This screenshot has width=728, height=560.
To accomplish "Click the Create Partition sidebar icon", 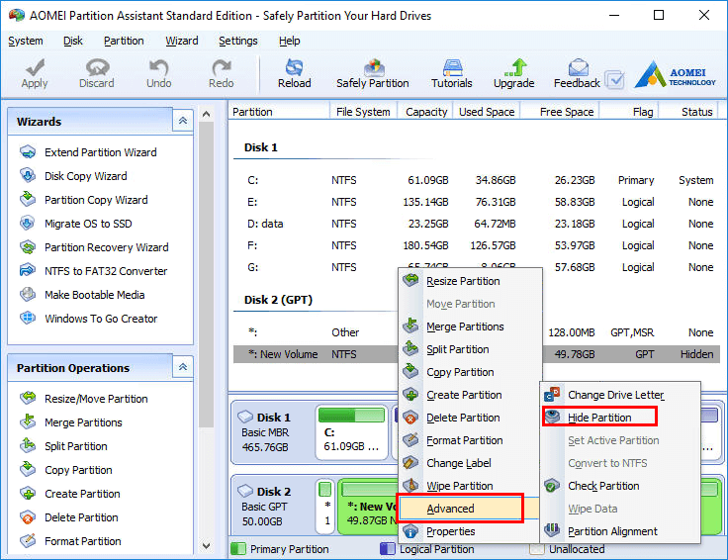I will pyautogui.click(x=28, y=493).
